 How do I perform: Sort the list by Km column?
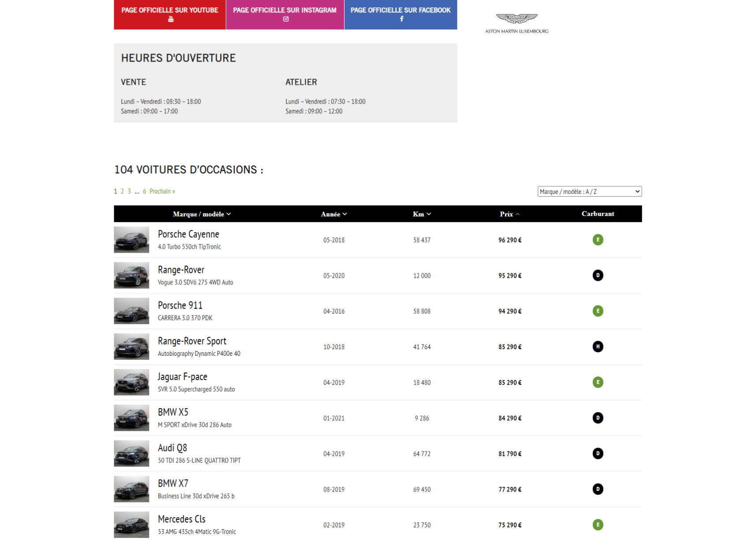421,214
